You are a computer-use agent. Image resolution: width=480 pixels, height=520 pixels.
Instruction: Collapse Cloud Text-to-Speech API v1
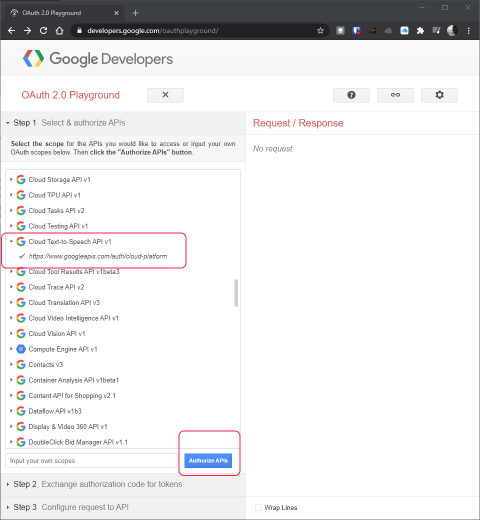click(x=11, y=241)
